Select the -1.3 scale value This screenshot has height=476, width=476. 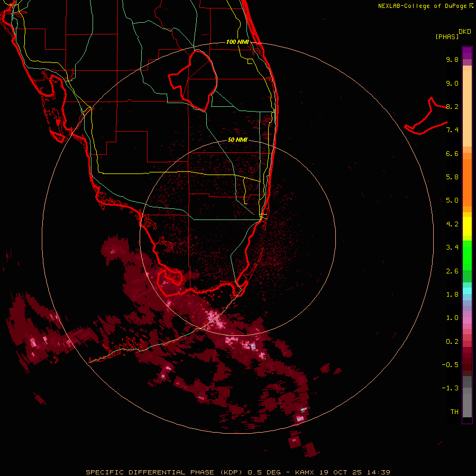[450, 388]
